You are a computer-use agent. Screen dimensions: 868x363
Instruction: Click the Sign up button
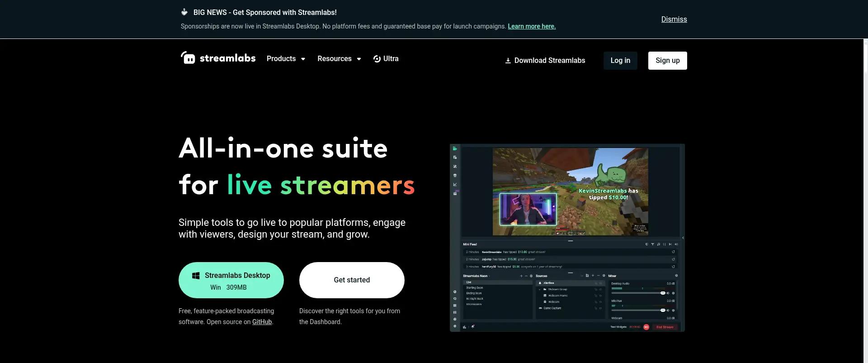668,61
